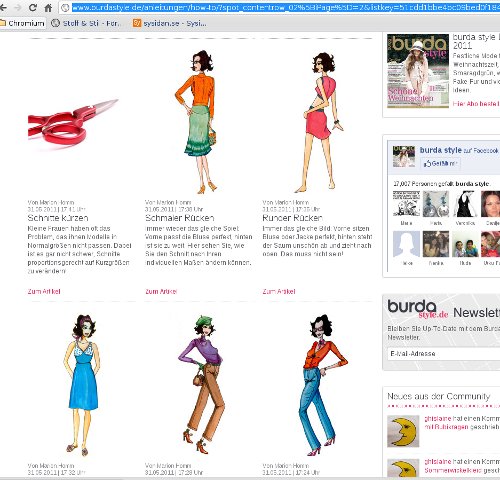The image size is (500, 480).
Task: Click the earrings Facebook fan avatar
Action: pos(436,204)
